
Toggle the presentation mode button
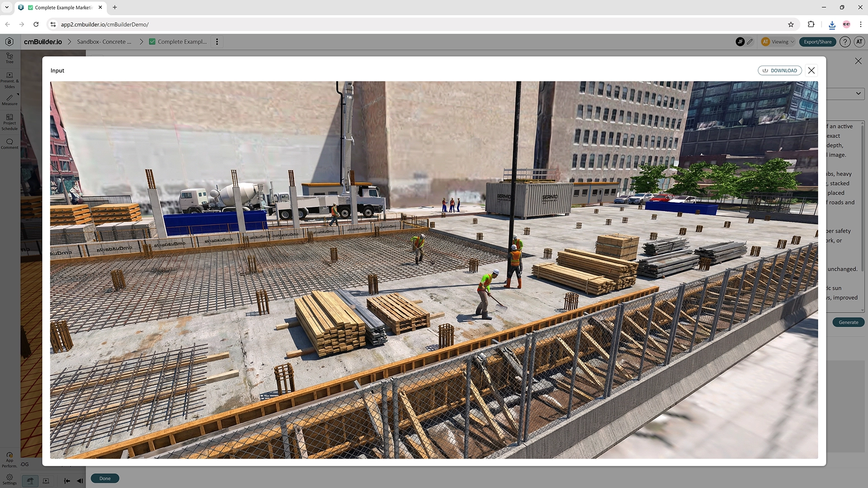coord(46,481)
